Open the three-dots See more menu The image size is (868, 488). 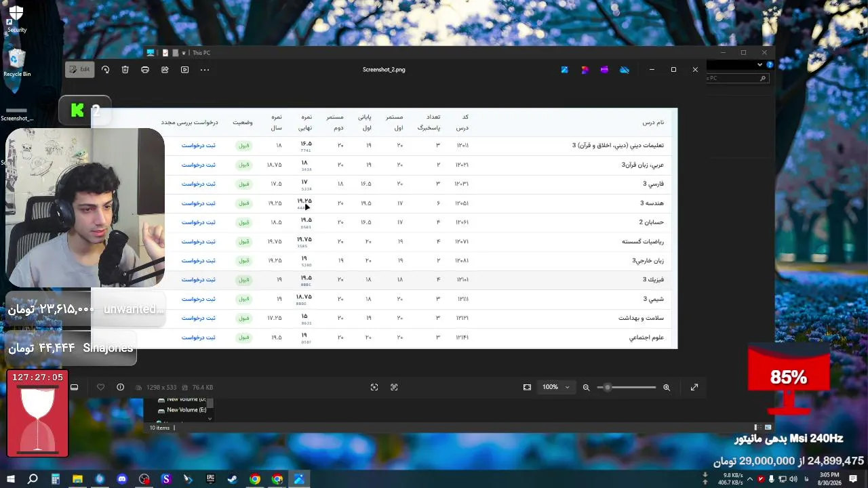tap(205, 69)
